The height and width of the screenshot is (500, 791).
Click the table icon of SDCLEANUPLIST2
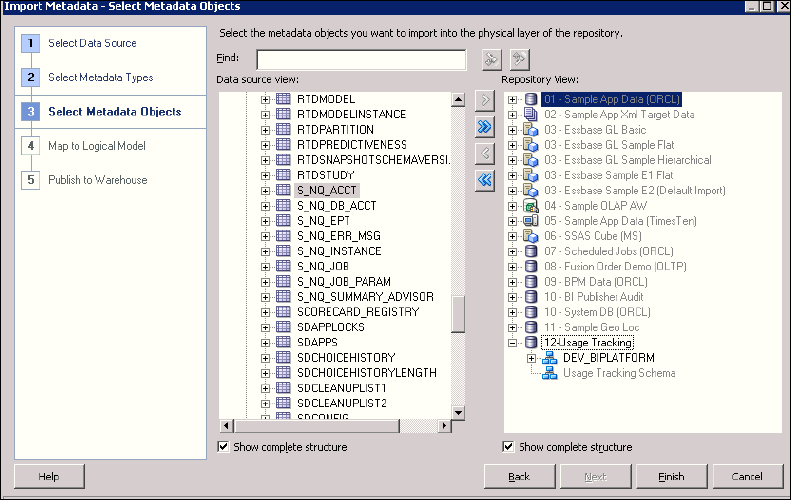(283, 403)
